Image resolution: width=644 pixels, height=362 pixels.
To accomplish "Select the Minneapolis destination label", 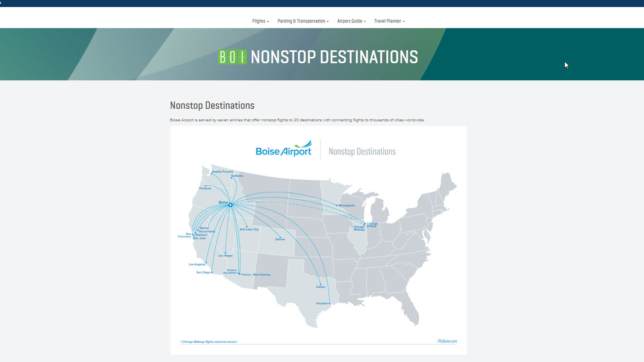I will (x=346, y=205).
